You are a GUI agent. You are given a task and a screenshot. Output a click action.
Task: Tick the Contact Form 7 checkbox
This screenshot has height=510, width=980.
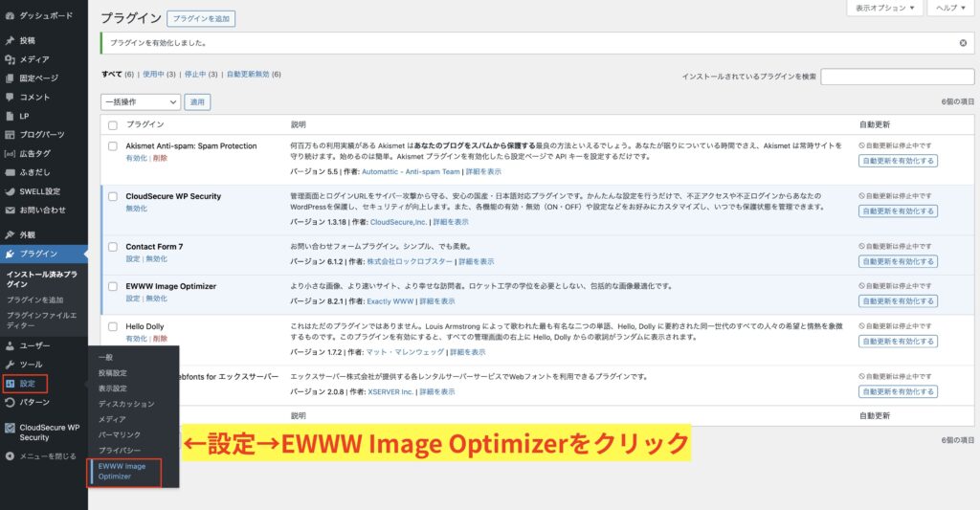pos(113,247)
